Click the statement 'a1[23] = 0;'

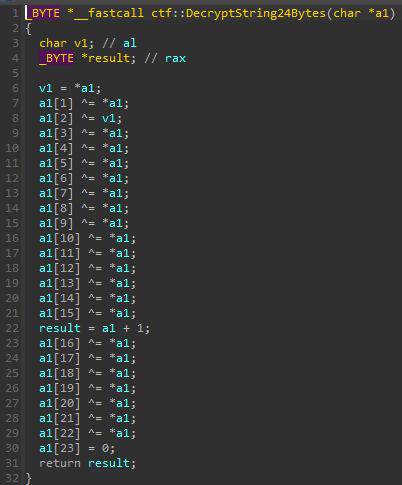click(x=77, y=448)
